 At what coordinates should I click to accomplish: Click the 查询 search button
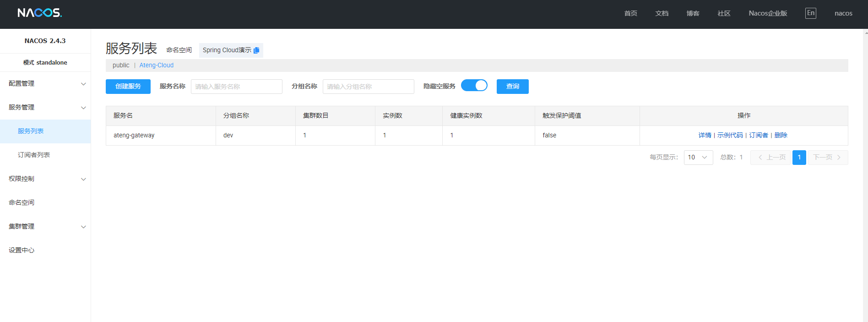click(512, 87)
